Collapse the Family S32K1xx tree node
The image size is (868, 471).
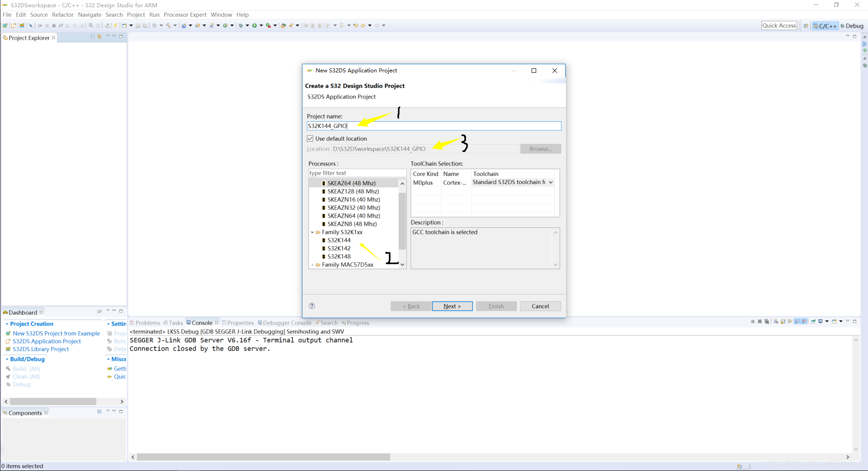(x=312, y=233)
